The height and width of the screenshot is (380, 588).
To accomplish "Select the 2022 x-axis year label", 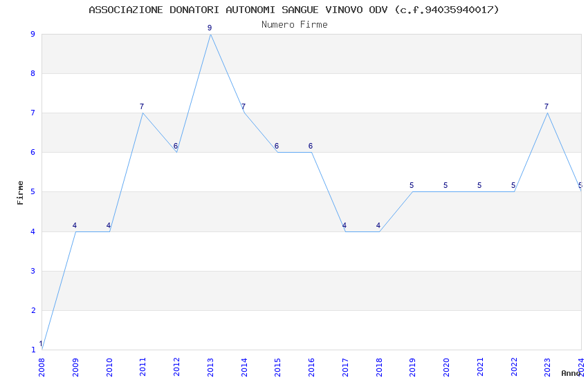I will pyautogui.click(x=514, y=367).
